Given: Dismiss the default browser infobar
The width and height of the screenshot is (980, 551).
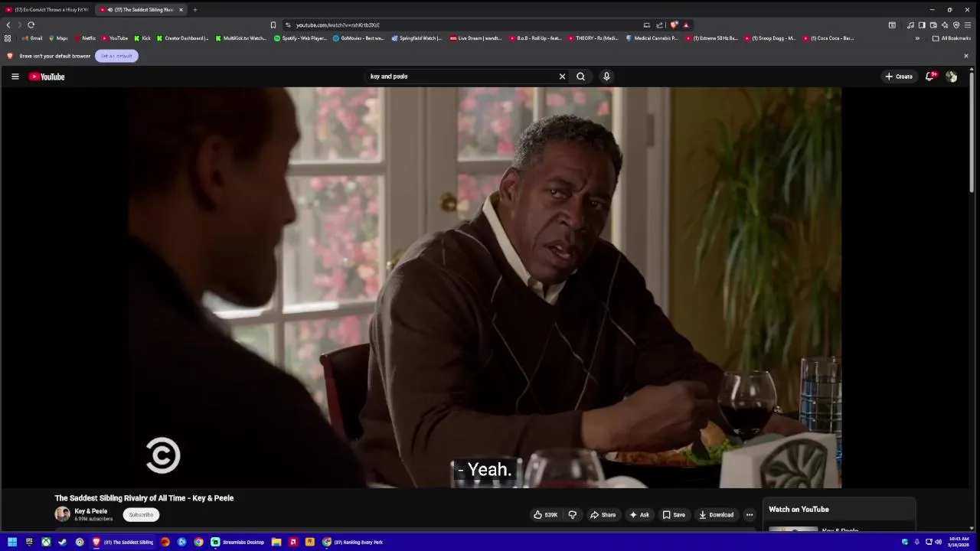Looking at the screenshot, I should point(965,56).
